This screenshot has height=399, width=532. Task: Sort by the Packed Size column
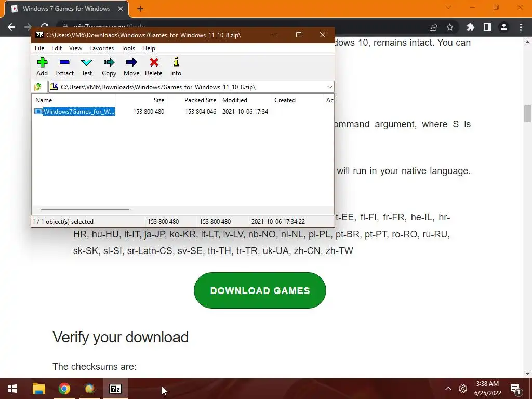(193, 100)
